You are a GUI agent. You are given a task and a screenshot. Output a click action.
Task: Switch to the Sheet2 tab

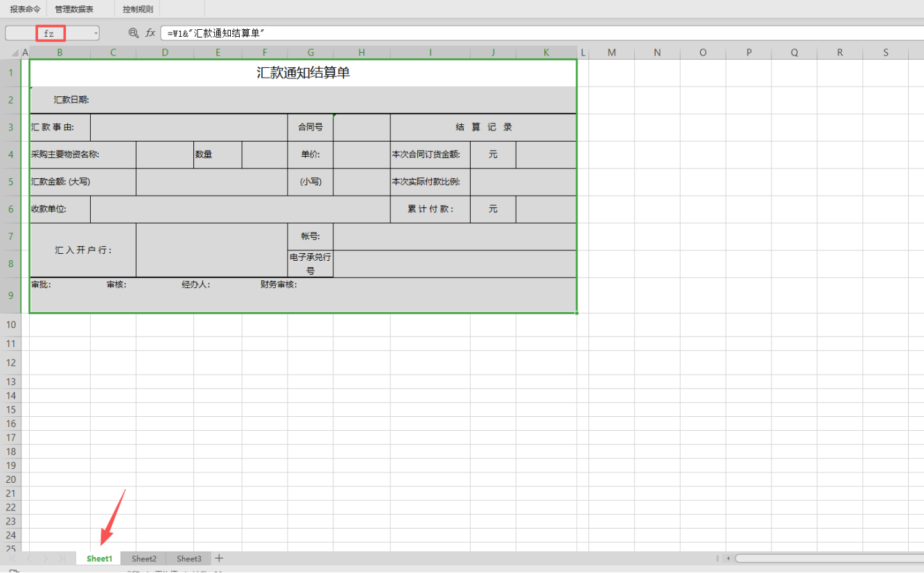click(144, 558)
